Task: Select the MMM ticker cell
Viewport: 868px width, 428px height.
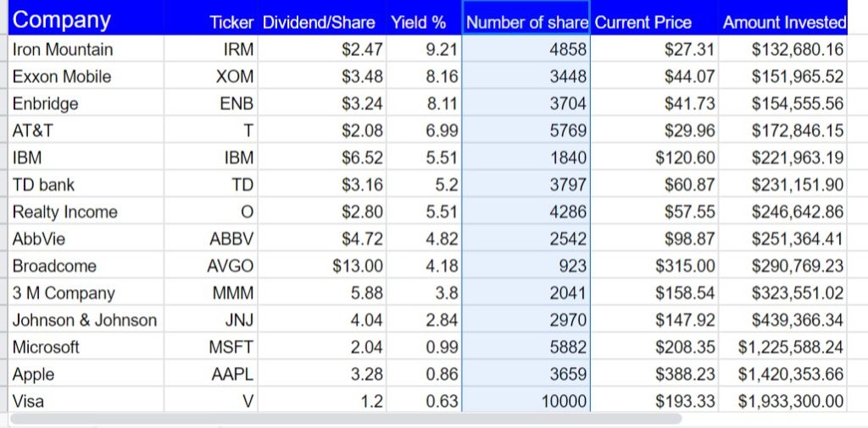Action: click(x=211, y=293)
